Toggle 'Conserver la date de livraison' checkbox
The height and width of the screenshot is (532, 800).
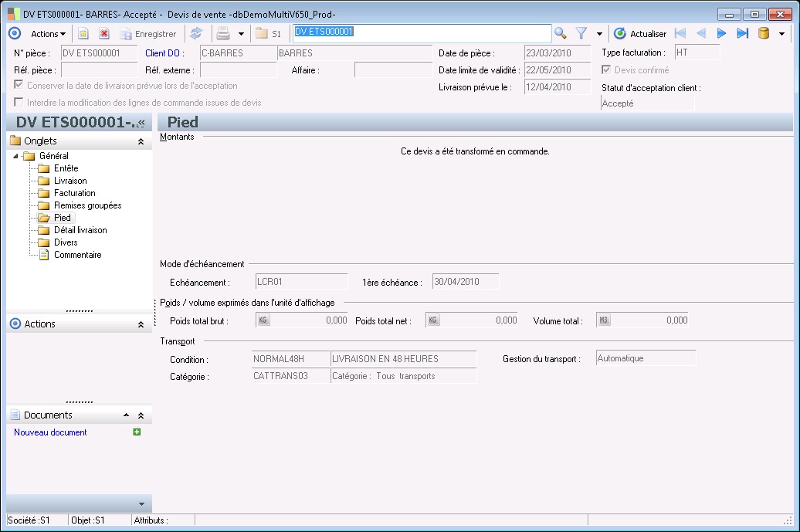click(19, 86)
